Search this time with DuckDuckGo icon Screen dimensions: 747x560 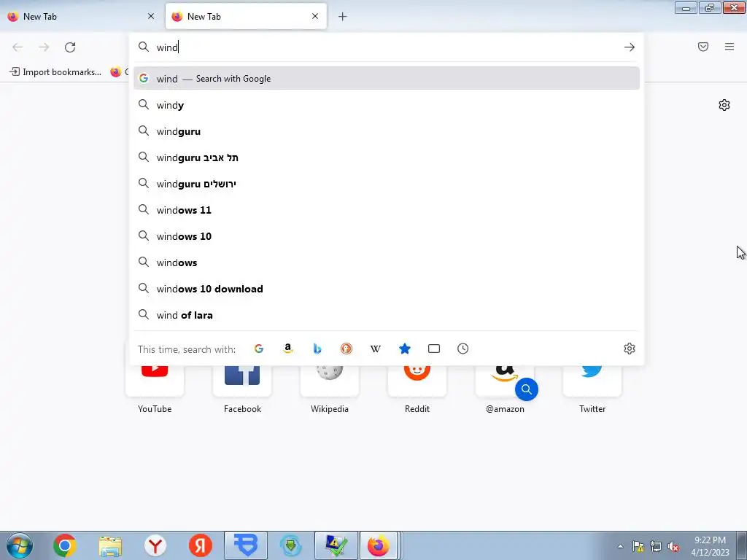(347, 349)
